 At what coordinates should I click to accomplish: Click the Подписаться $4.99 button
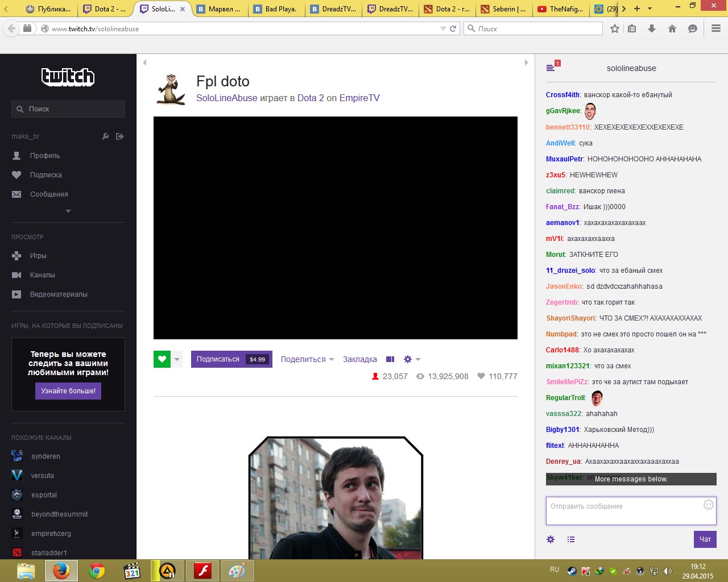coord(231,359)
